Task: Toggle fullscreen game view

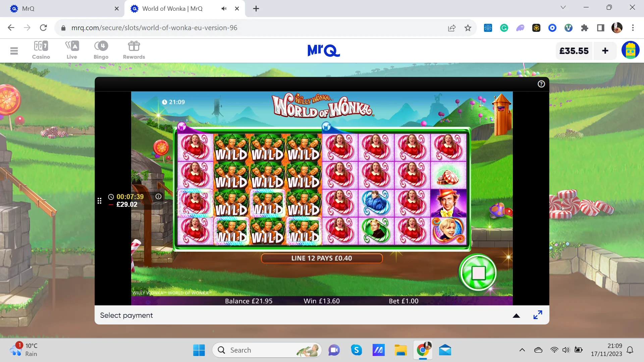Action: click(538, 315)
